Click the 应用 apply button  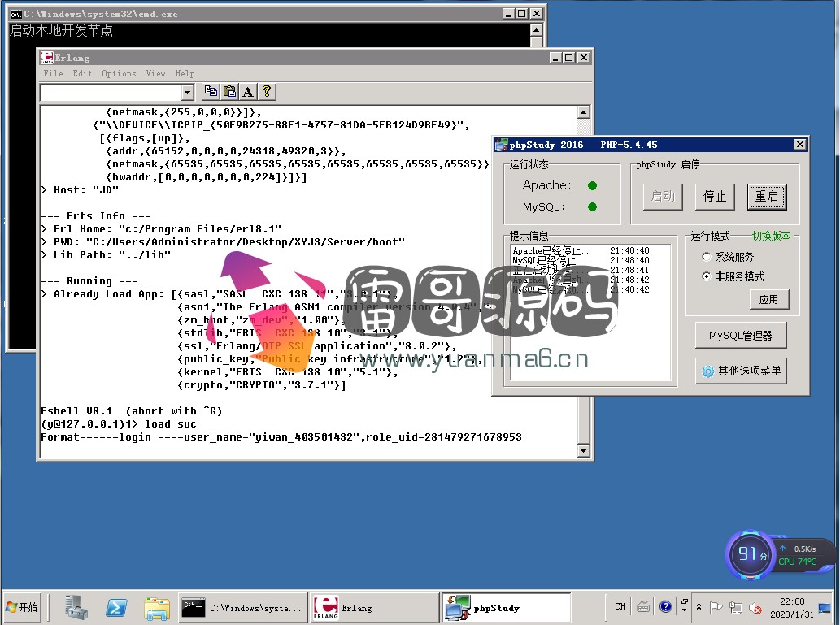[769, 299]
